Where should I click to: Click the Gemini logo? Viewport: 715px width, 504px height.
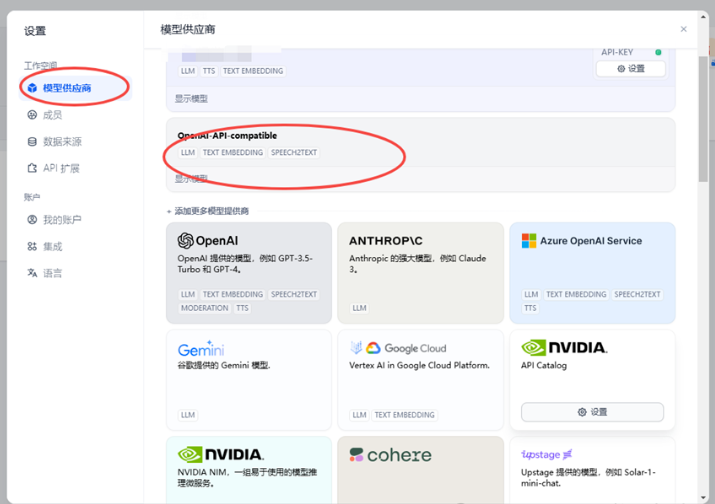pos(201,348)
